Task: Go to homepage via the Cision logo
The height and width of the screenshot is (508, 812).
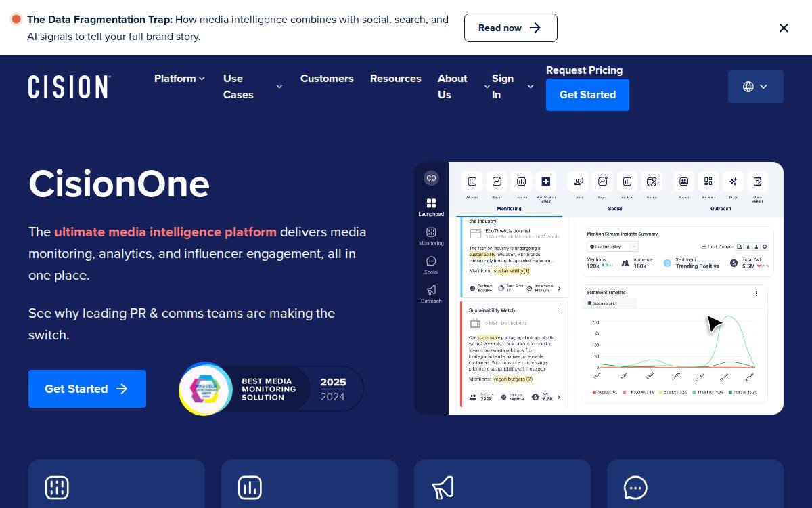Action: pos(70,87)
